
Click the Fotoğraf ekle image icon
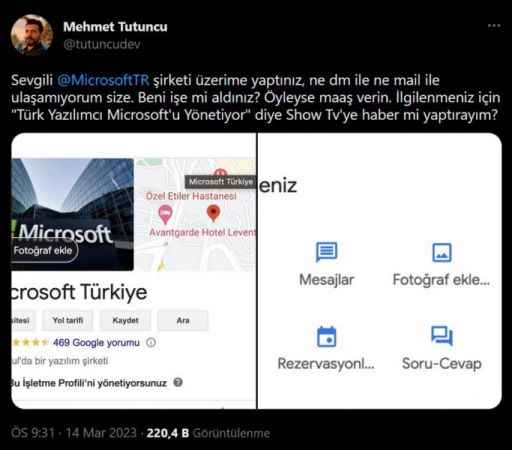point(442,252)
